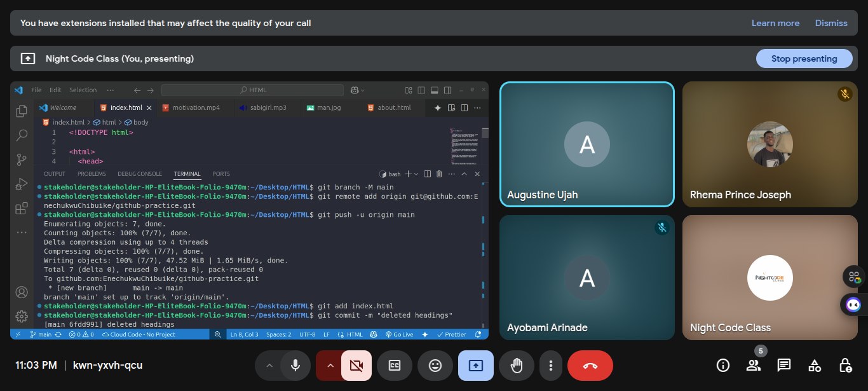This screenshot has height=391, width=868.
Task: Close the index.html editor tab
Action: (x=150, y=108)
